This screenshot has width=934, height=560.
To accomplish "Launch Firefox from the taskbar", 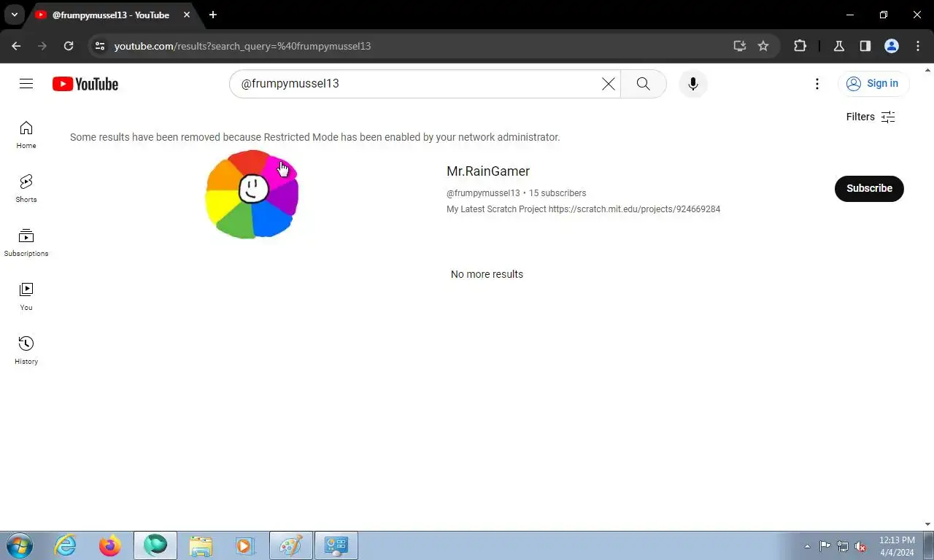I will [110, 545].
